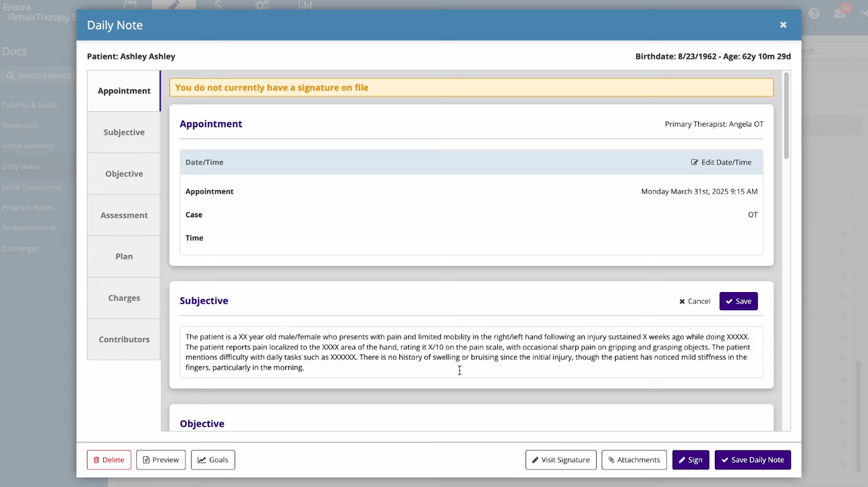
Task: Open the Contributors tab
Action: (124, 339)
